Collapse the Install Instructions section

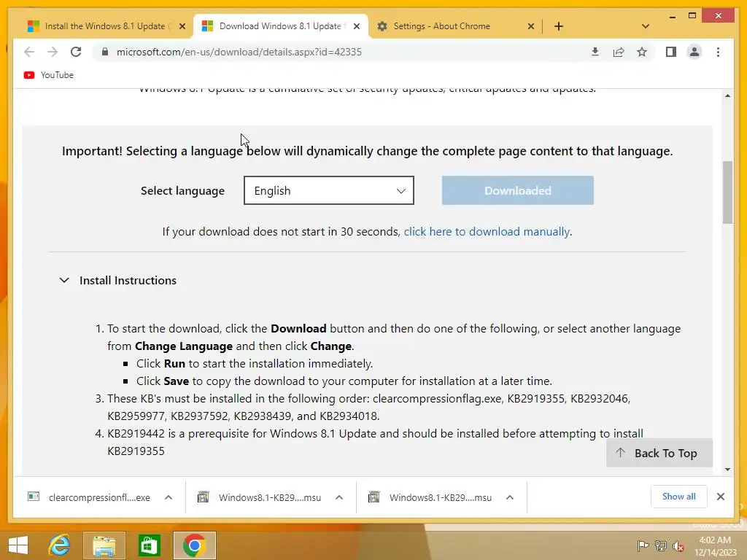click(118, 281)
